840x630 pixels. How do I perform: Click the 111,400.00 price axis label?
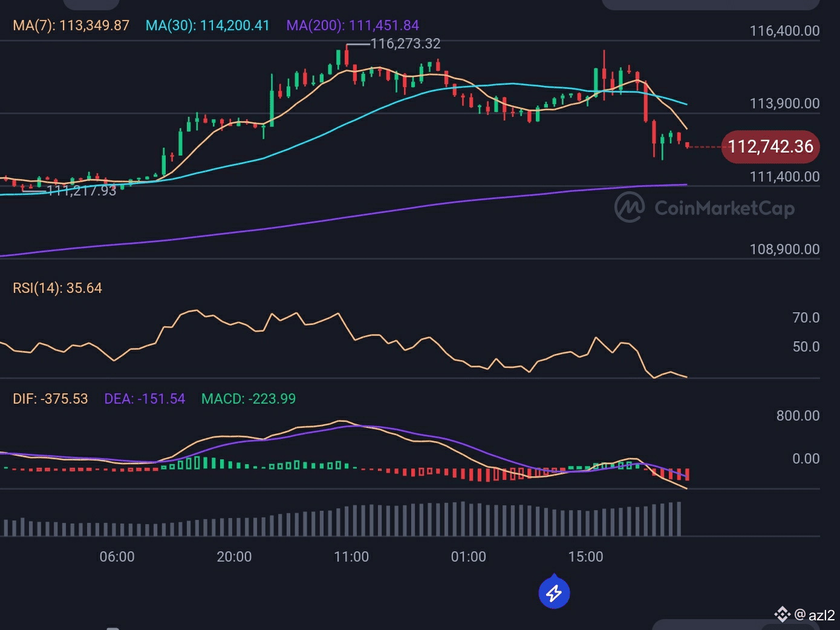784,177
